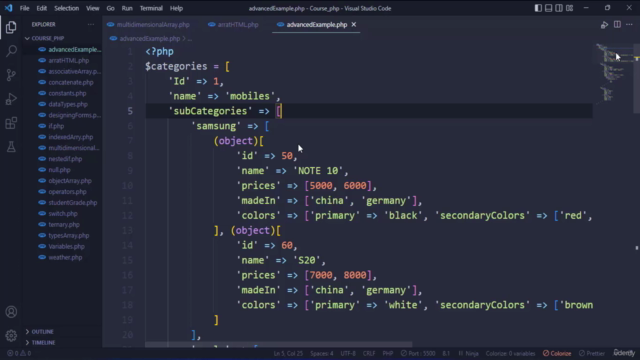Expand the OUTLINE section
This screenshot has width=640, height=360.
tap(42, 332)
